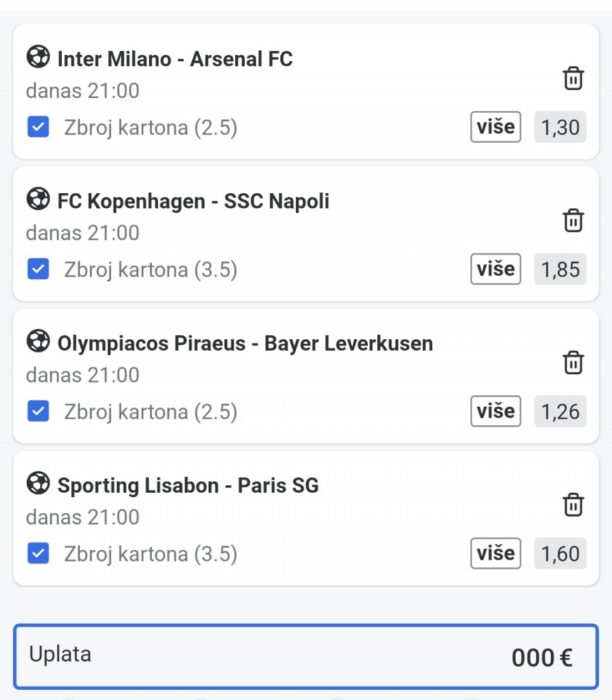Select odds 1,85 for Kopenhagen - Napoli

560,270
